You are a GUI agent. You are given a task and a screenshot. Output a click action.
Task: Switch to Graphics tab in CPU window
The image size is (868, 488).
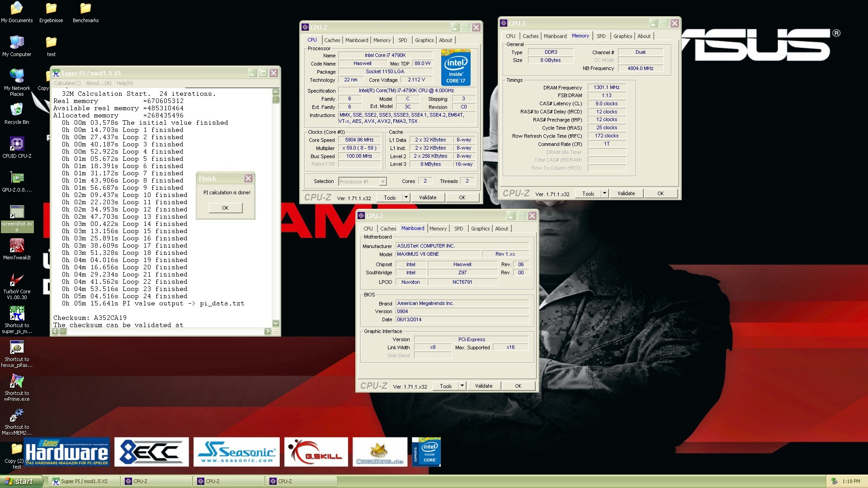pyautogui.click(x=424, y=40)
